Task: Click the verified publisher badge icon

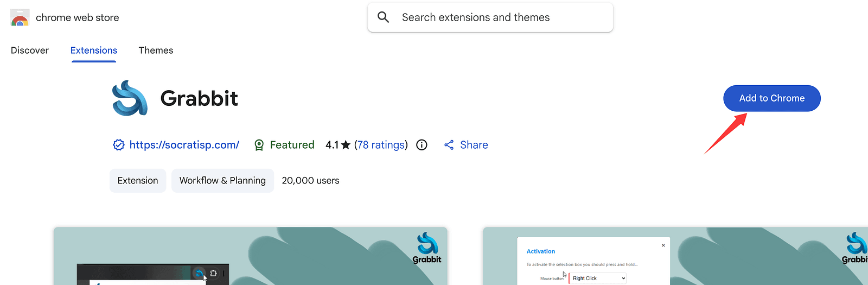Action: point(118,145)
